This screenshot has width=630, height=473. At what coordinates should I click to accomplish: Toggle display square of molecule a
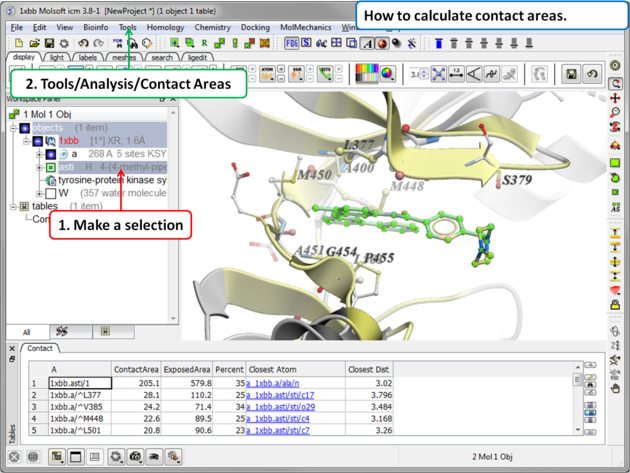[x=51, y=154]
